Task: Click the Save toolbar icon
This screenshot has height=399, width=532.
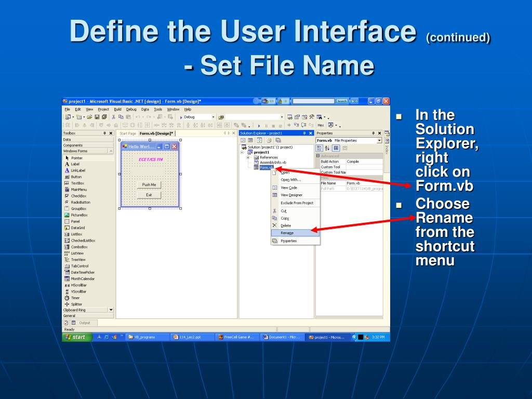Action: (97, 117)
